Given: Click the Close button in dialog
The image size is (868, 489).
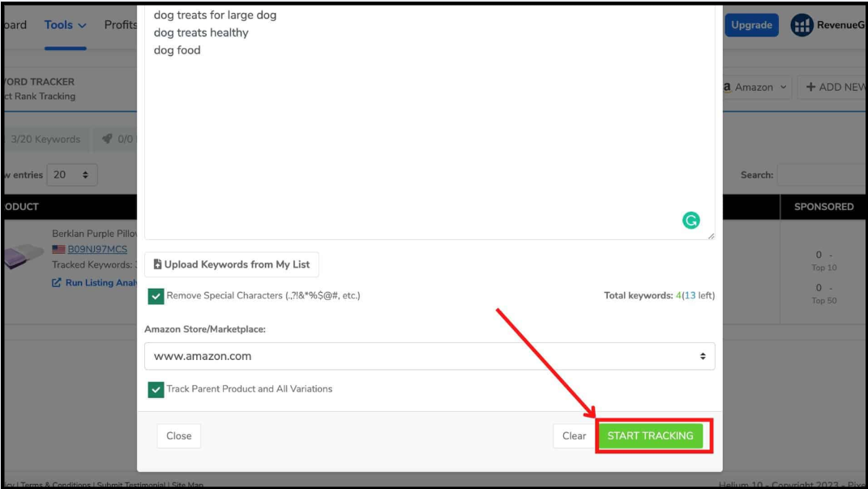Looking at the screenshot, I should pos(178,436).
